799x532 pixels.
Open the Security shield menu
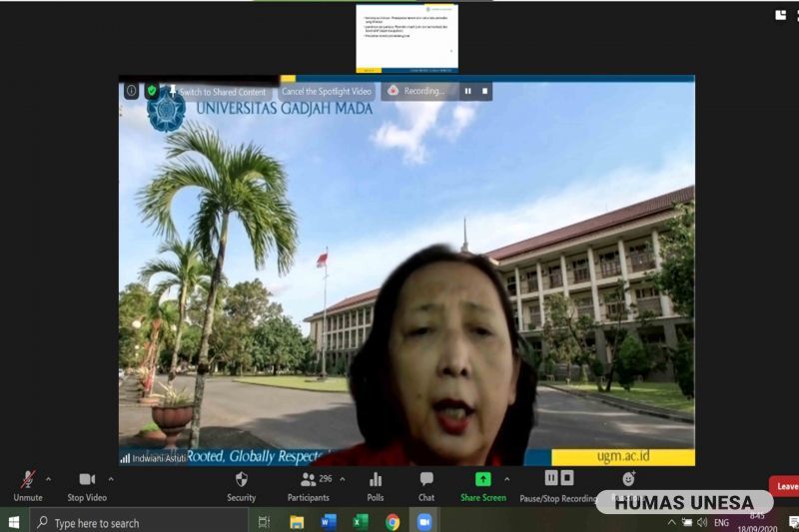tap(242, 486)
